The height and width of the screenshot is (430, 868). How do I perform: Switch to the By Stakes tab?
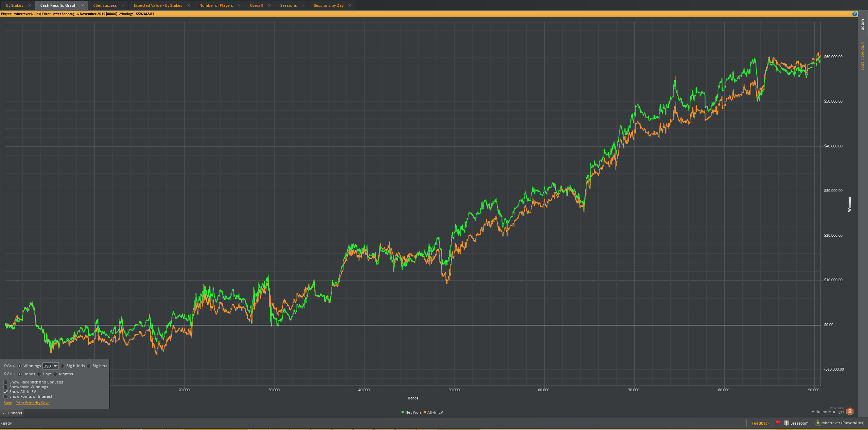coord(15,5)
